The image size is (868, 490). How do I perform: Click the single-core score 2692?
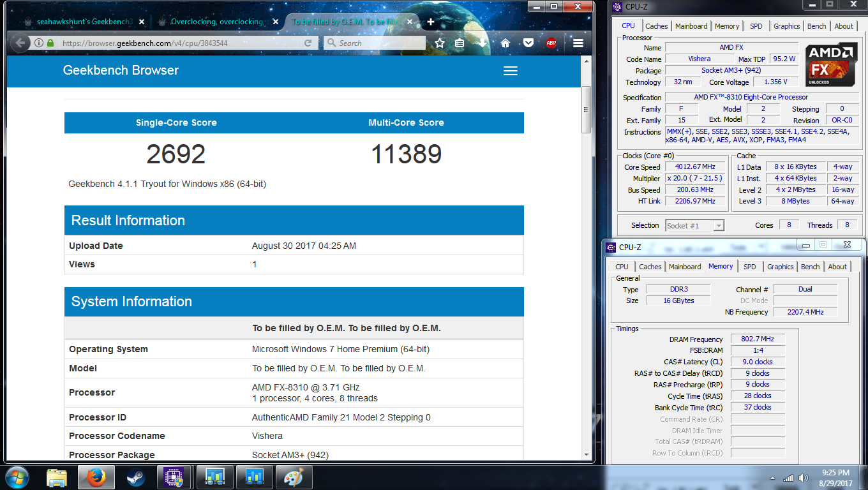[176, 154]
